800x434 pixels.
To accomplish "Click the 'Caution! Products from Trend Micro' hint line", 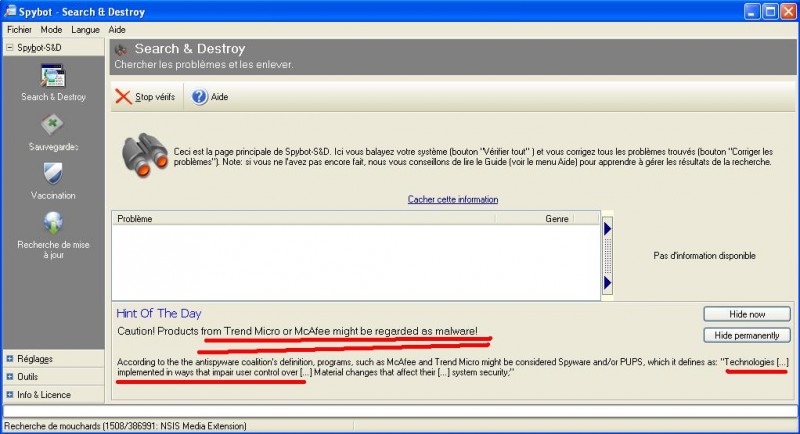I will [x=297, y=331].
